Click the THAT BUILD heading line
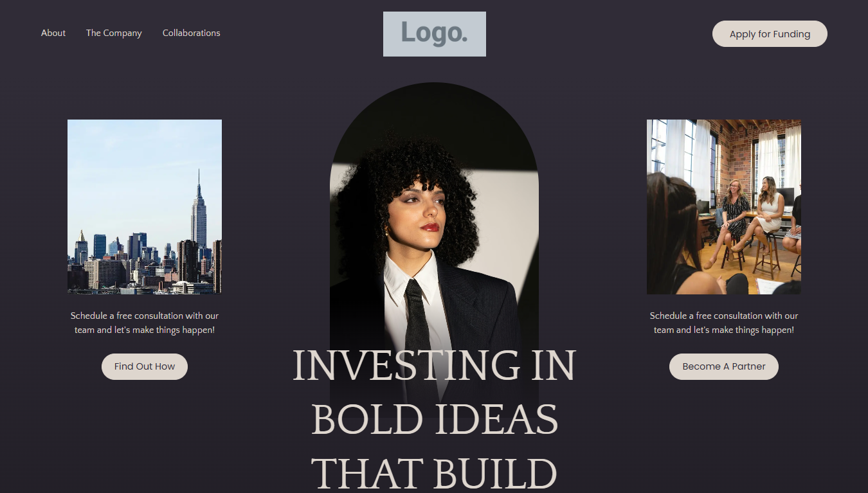 (434, 473)
